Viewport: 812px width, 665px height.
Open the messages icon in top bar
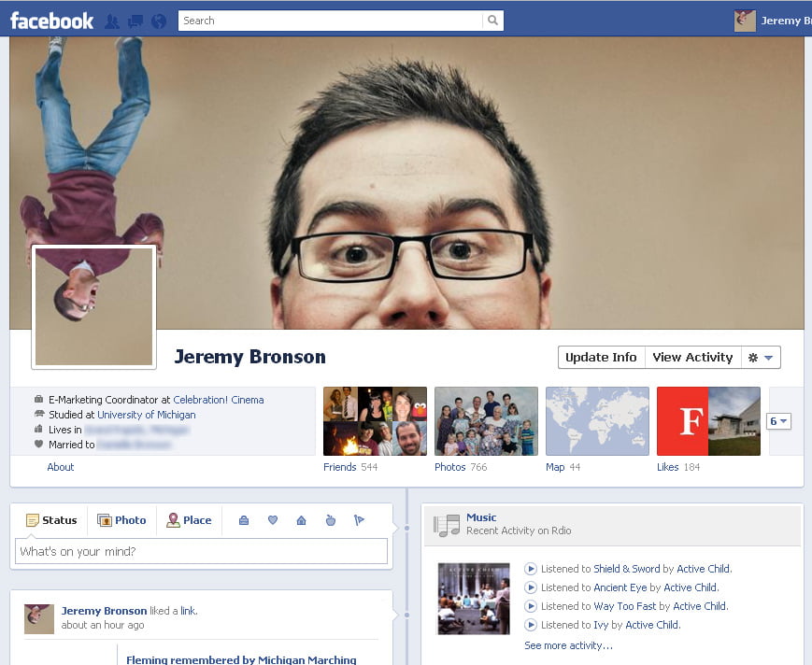tap(135, 21)
